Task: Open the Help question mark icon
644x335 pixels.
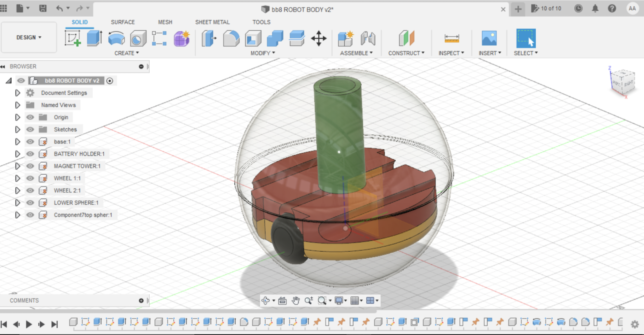Action: pos(612,9)
